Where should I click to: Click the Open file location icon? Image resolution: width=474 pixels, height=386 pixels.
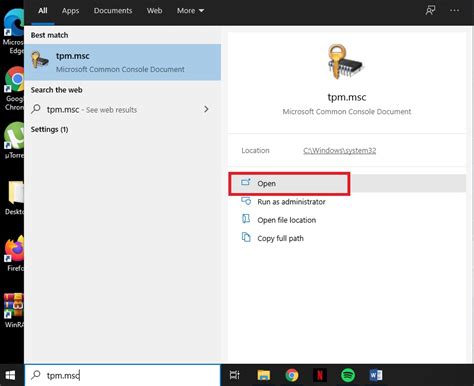click(x=246, y=219)
